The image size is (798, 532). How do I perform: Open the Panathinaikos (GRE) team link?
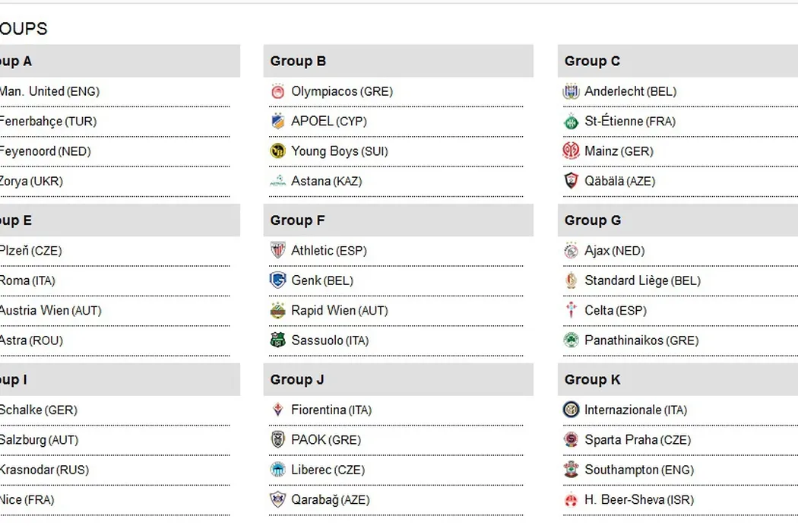[641, 340]
